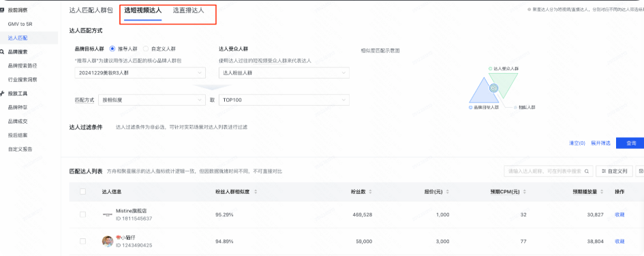Open the 20241229美妆R3人群 dropdown
644x256 pixels.
pos(140,73)
